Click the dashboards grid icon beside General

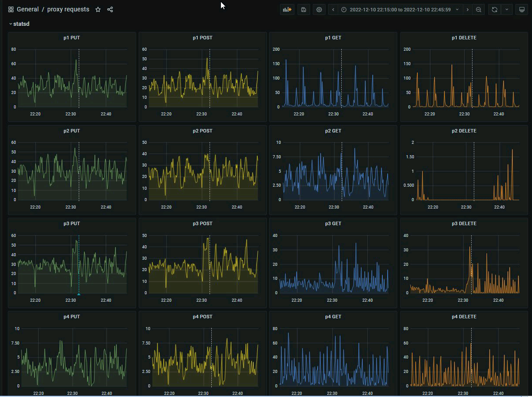pyautogui.click(x=11, y=10)
